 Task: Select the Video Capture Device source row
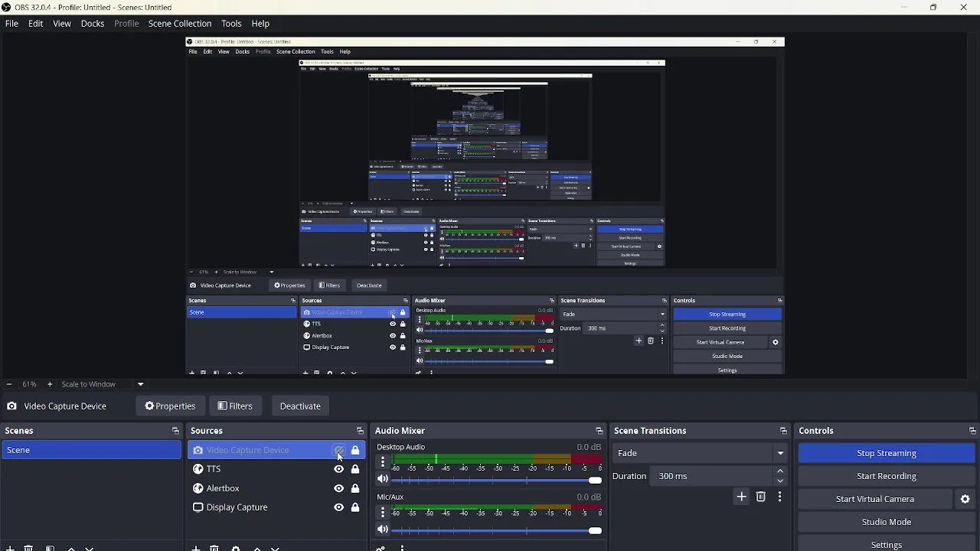pyautogui.click(x=276, y=450)
